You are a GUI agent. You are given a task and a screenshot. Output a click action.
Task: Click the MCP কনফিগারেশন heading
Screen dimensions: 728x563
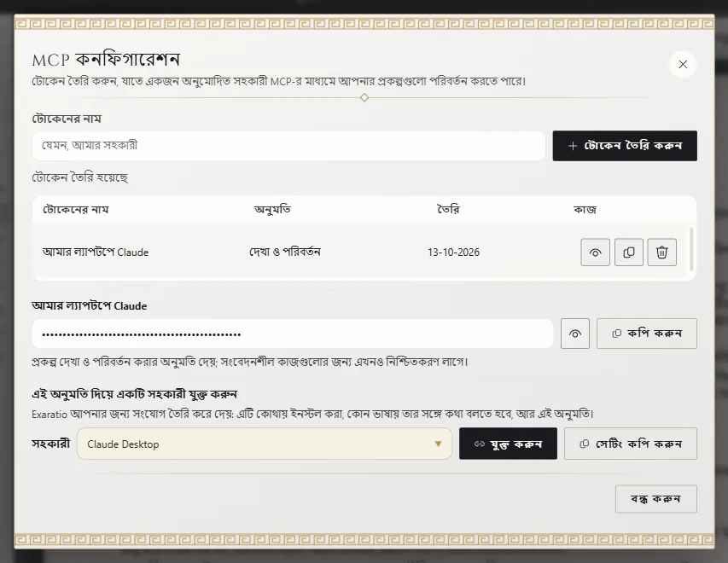(x=106, y=60)
